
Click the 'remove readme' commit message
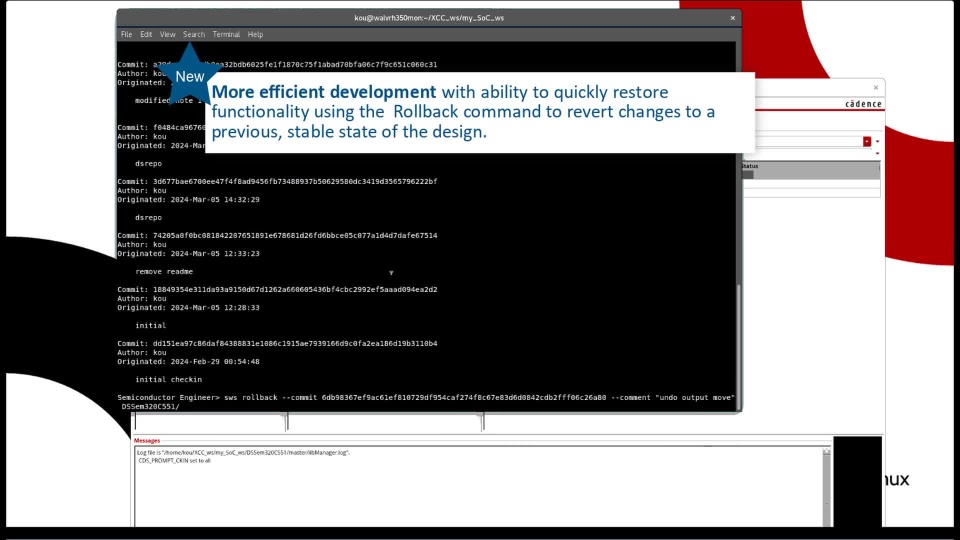pyautogui.click(x=164, y=272)
